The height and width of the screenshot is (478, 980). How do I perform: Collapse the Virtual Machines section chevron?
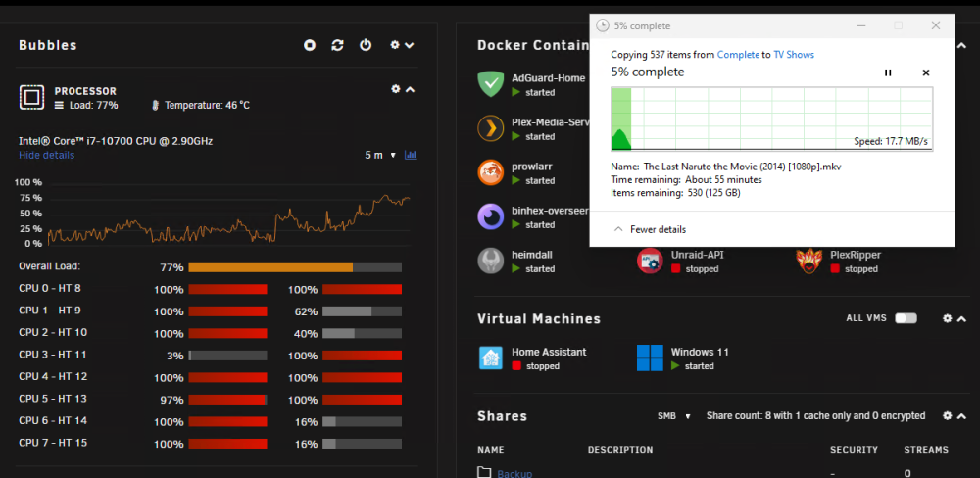point(962,319)
